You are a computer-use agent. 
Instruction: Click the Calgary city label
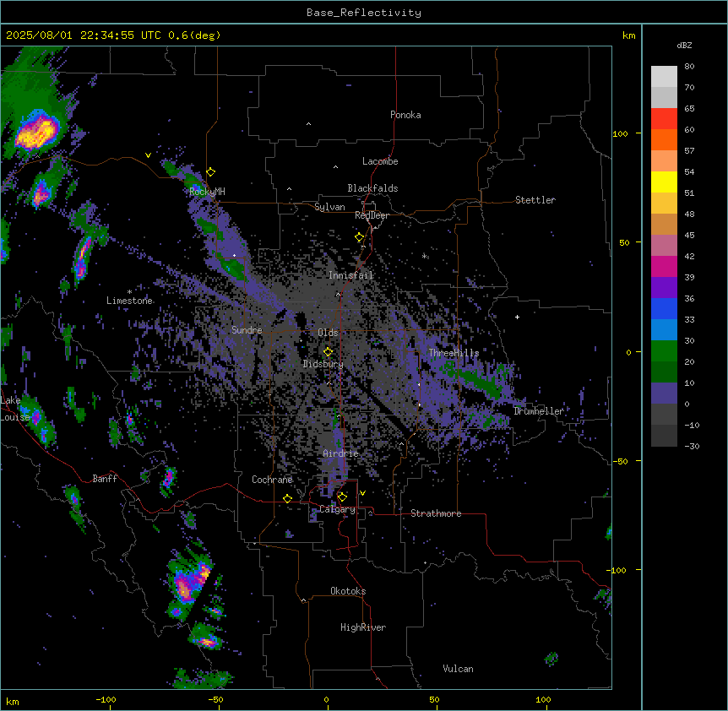pyautogui.click(x=337, y=509)
